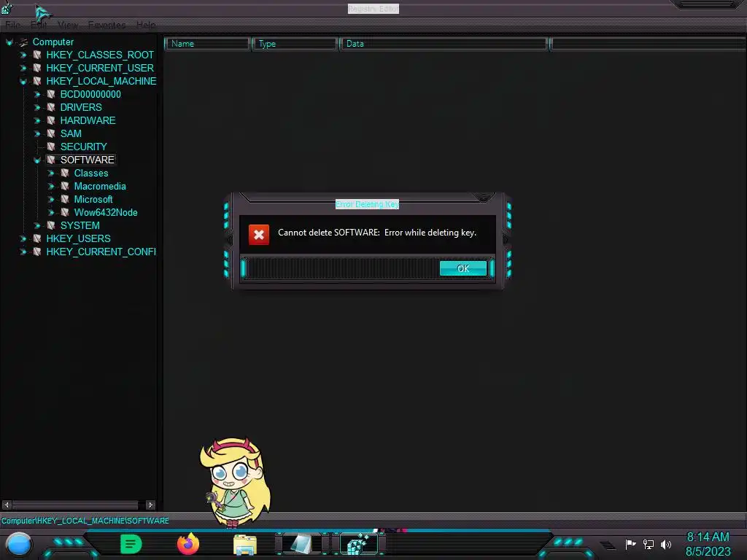Click the Microsoft key icon
This screenshot has height=560, width=747.
(65, 200)
